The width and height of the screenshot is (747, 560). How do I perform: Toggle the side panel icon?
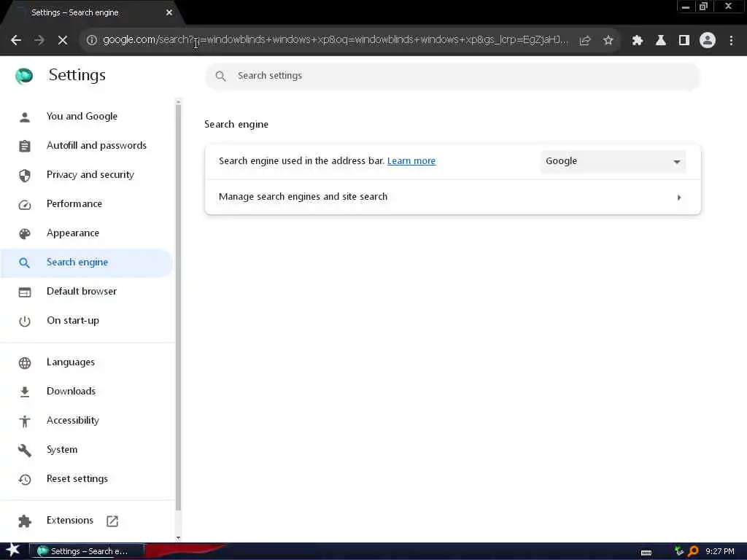pyautogui.click(x=684, y=41)
